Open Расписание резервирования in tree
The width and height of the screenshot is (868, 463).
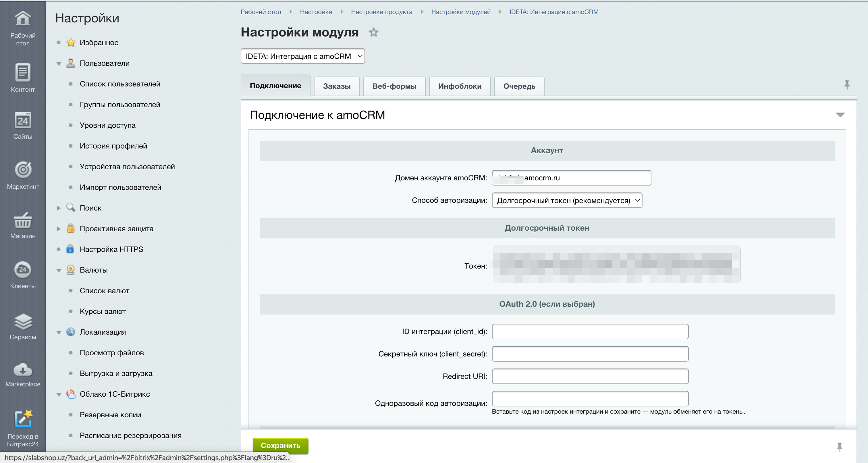point(130,435)
